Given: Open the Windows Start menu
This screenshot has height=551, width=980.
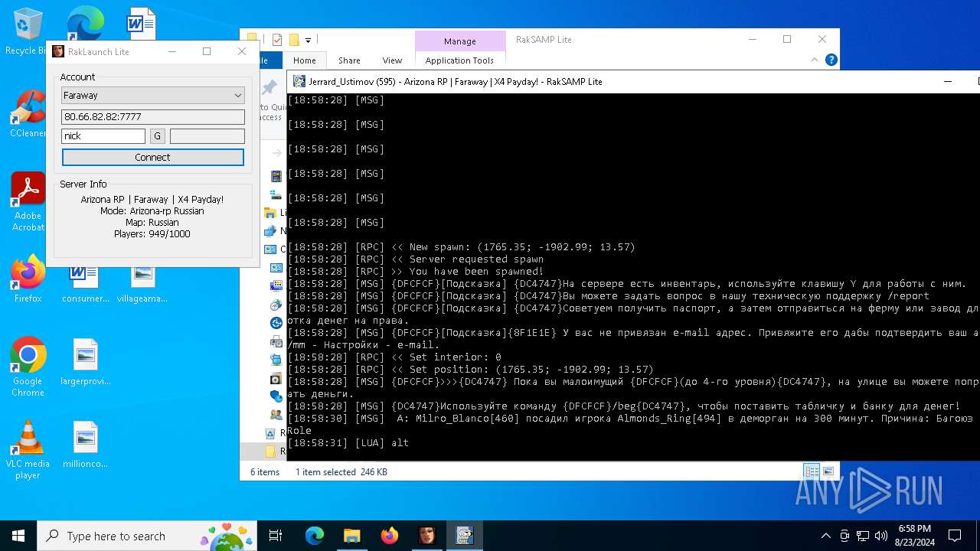Looking at the screenshot, I should pyautogui.click(x=18, y=536).
